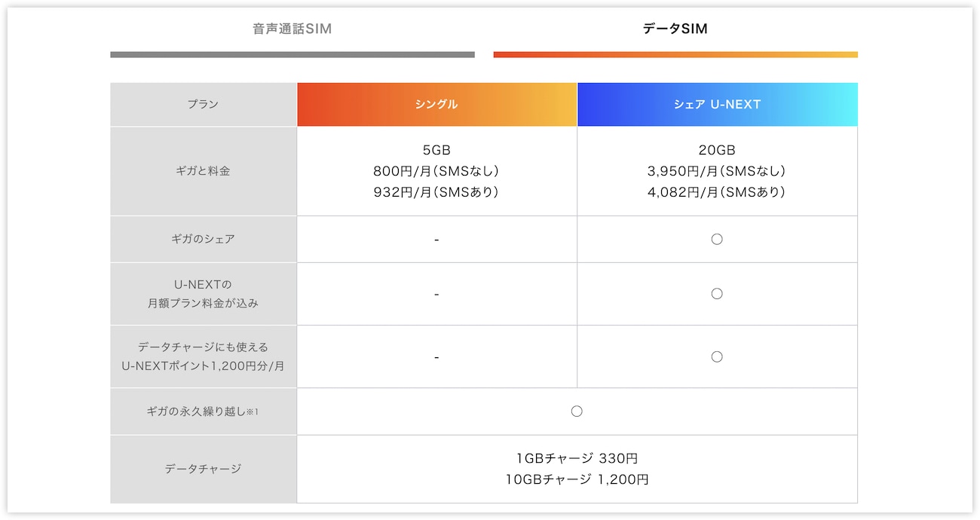
Task: Click the circle icon in ギガの永久繰り越し row
Action: point(577,411)
